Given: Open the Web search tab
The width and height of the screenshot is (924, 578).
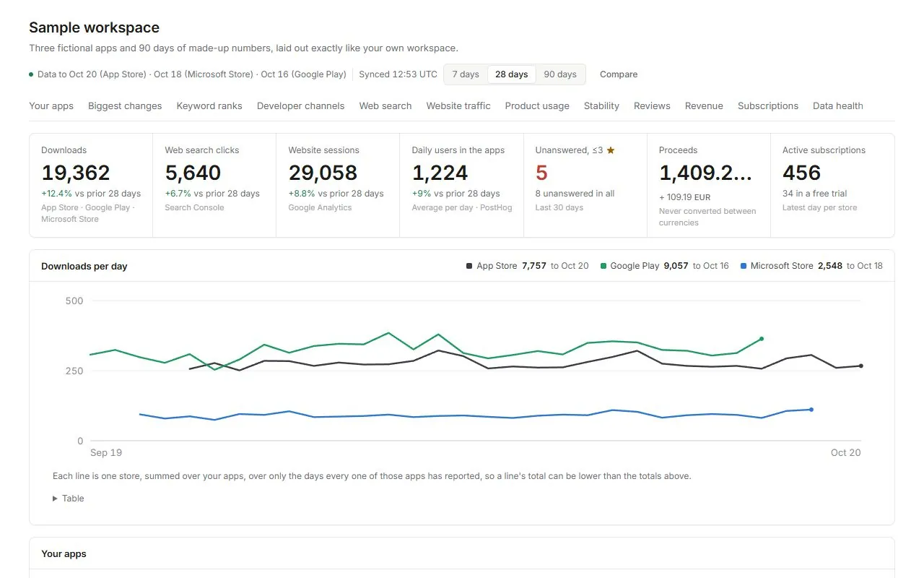Looking at the screenshot, I should (385, 105).
